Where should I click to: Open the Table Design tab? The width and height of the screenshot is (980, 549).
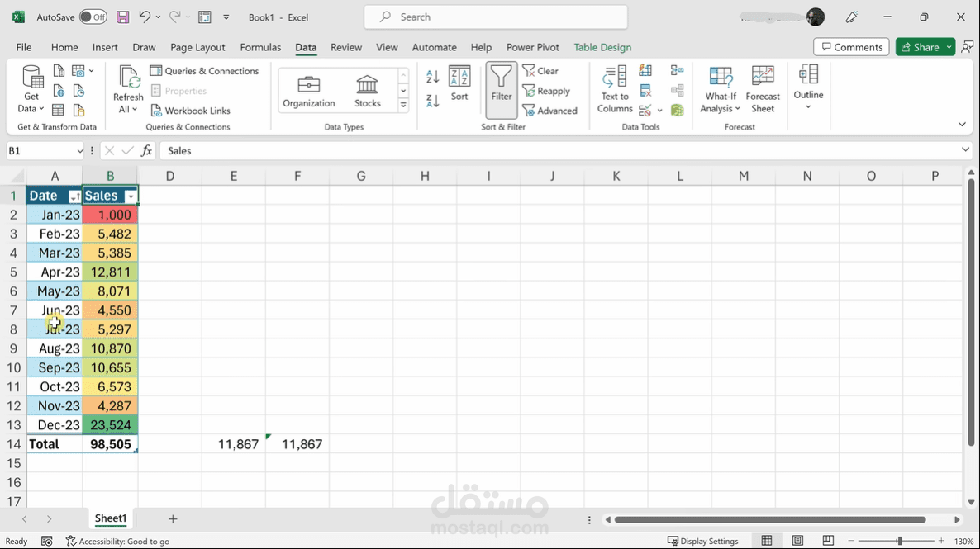[x=602, y=47]
